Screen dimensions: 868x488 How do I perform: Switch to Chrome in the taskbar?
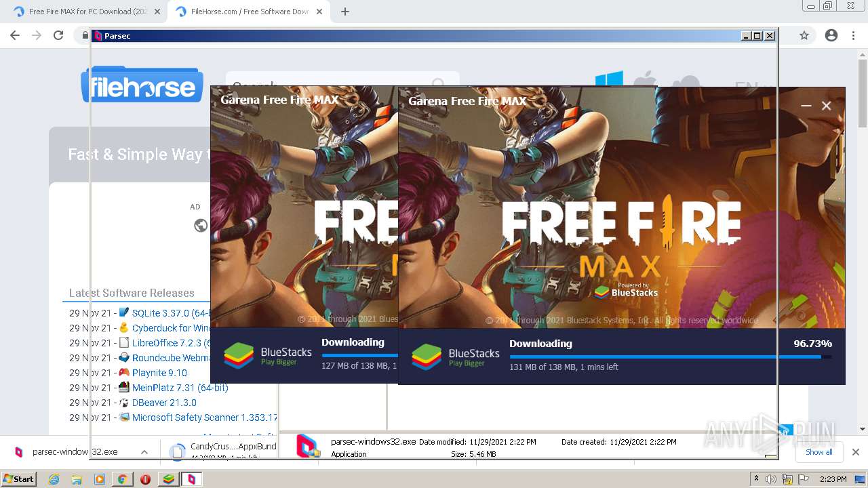coord(122,479)
